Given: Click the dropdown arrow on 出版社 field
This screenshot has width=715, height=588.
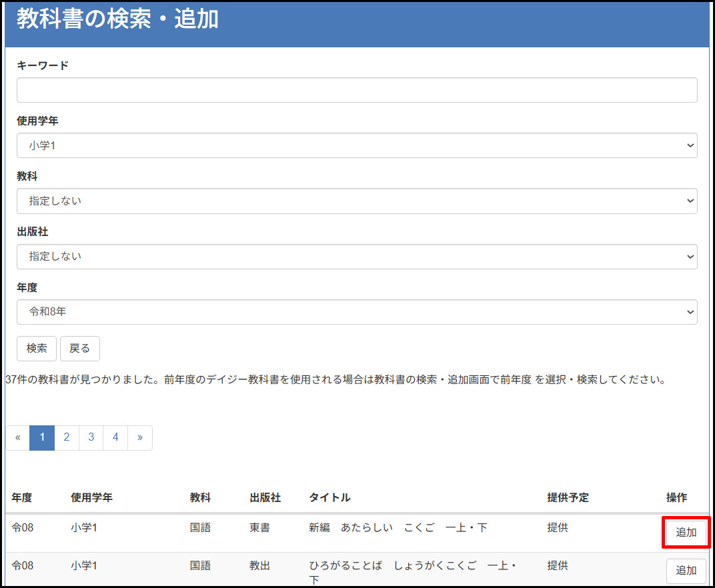Looking at the screenshot, I should pos(692,256).
